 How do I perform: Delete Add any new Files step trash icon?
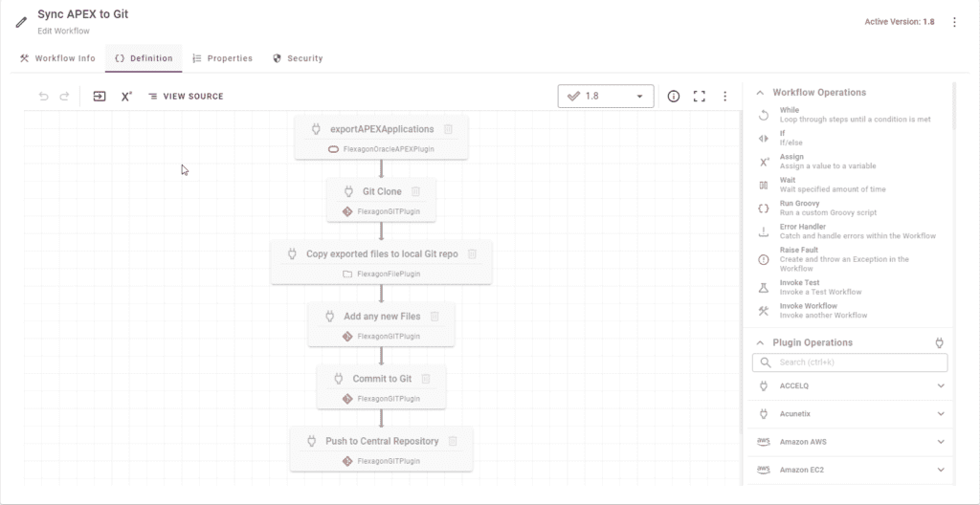tap(434, 317)
